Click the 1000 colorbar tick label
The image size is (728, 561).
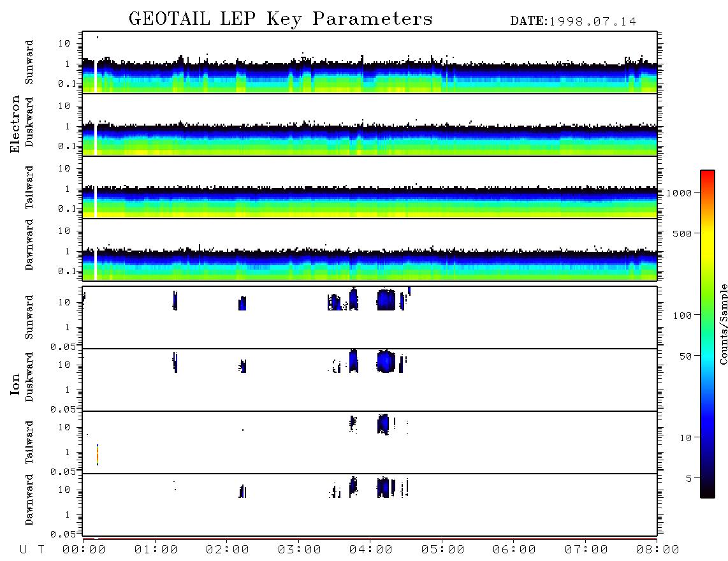click(679, 193)
